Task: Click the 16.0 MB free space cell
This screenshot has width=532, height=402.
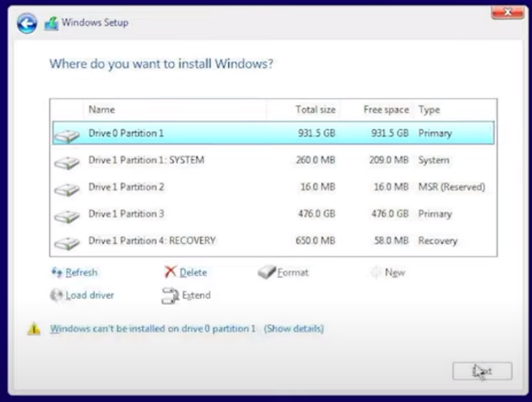Action: [x=391, y=187]
